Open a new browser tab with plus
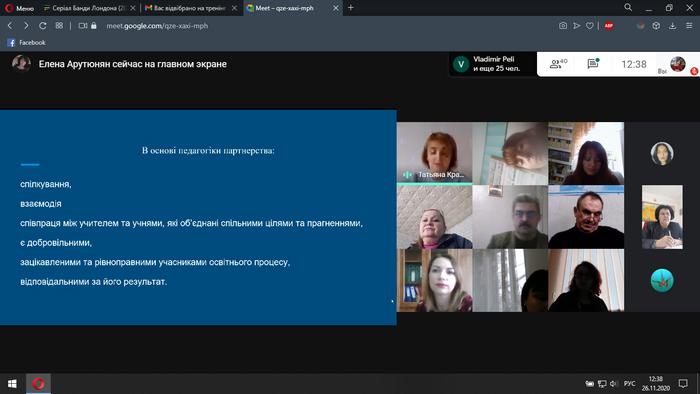The height and width of the screenshot is (394, 700). tap(351, 8)
